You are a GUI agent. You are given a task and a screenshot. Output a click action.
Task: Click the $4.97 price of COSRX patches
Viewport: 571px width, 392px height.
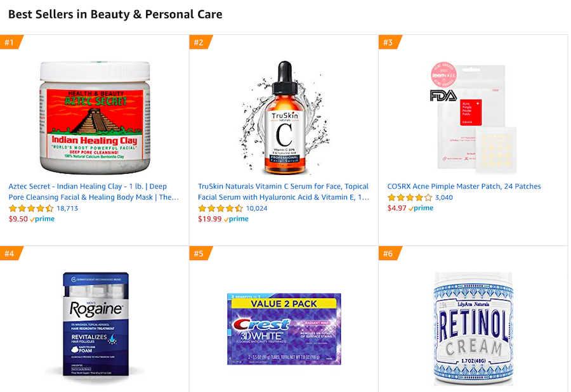[397, 208]
